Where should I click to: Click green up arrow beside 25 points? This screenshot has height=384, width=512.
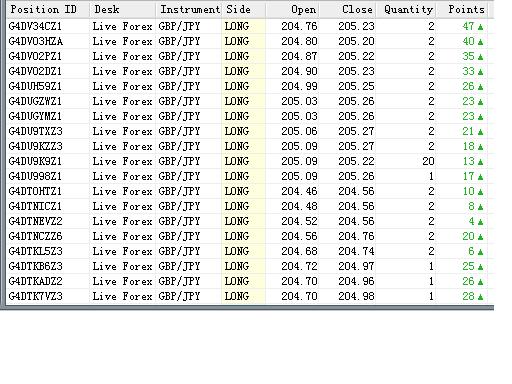(x=480, y=267)
